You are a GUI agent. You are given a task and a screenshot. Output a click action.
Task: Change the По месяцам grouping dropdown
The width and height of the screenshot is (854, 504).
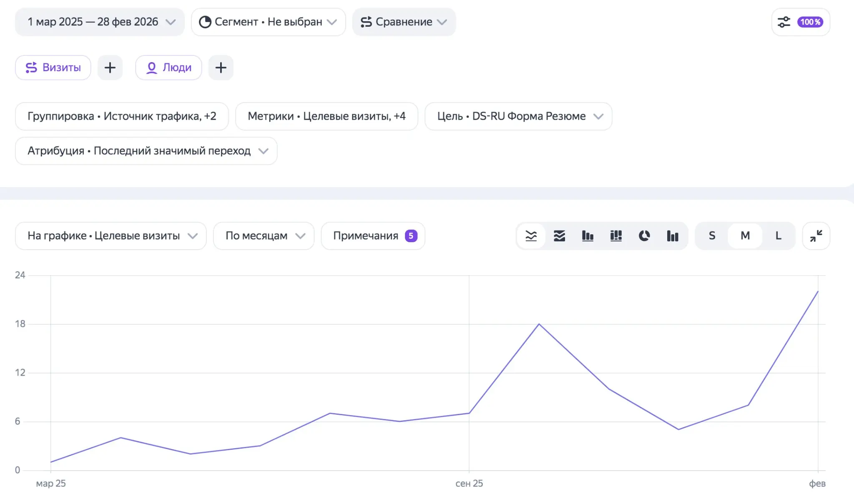pyautogui.click(x=264, y=236)
